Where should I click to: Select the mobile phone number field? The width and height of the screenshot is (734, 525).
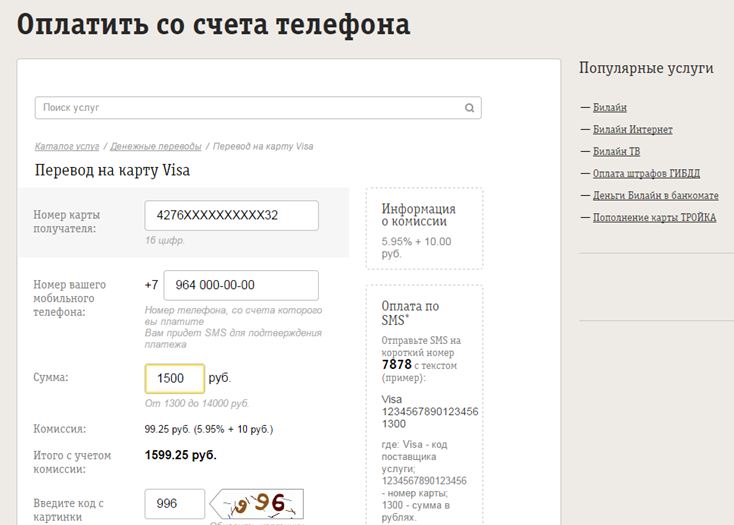240,285
